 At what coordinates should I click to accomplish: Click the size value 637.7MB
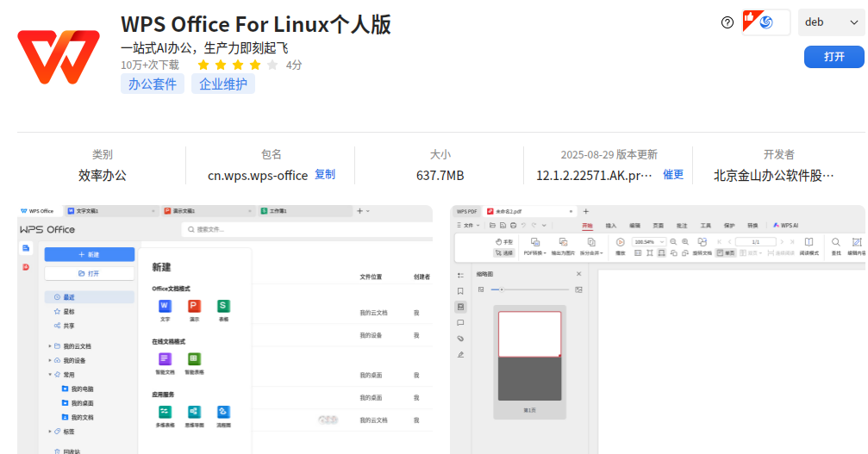click(440, 176)
